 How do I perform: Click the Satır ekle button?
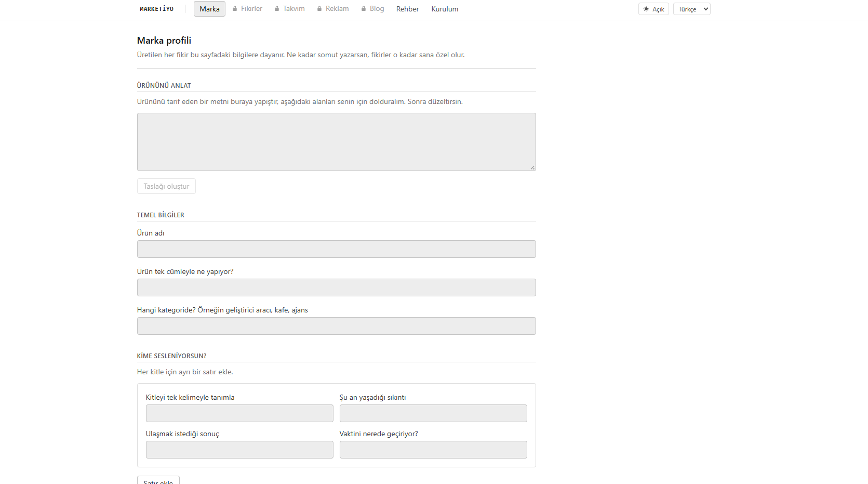pos(158,480)
